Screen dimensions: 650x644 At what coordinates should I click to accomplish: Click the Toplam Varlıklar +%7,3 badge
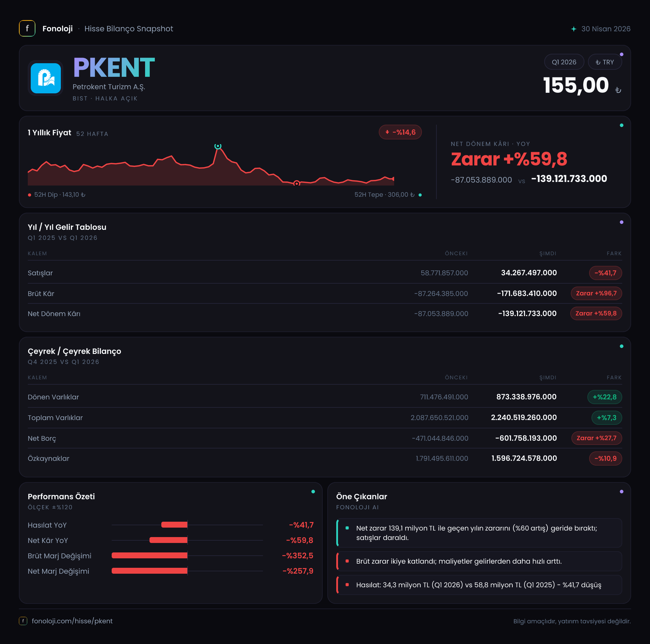click(x=607, y=417)
